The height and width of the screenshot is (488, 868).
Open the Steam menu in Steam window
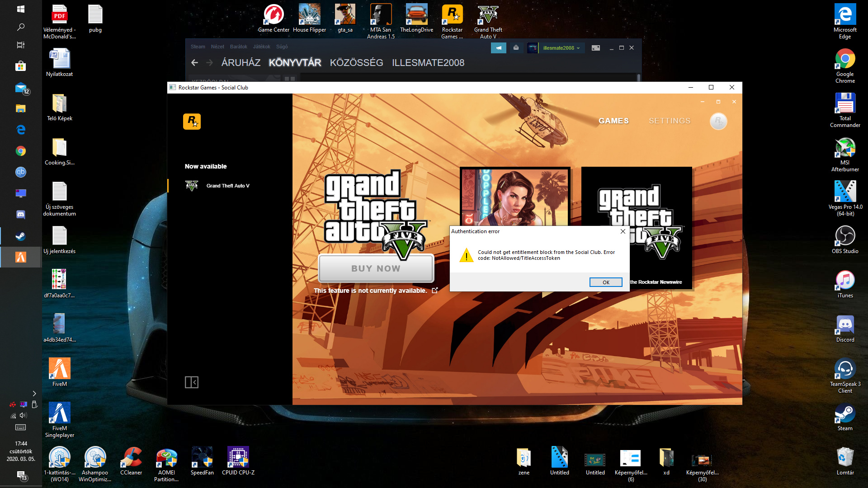(198, 47)
